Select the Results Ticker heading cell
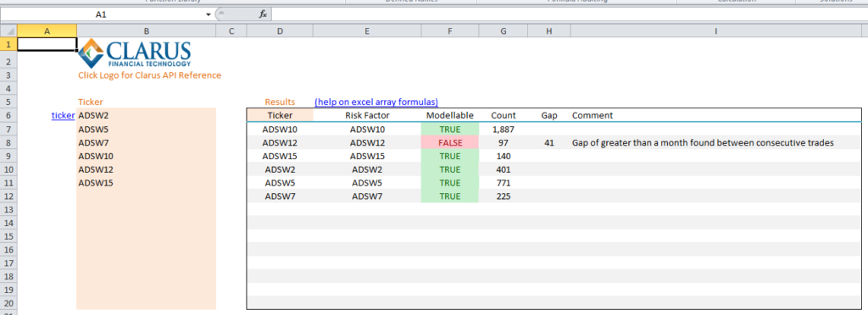 point(280,115)
